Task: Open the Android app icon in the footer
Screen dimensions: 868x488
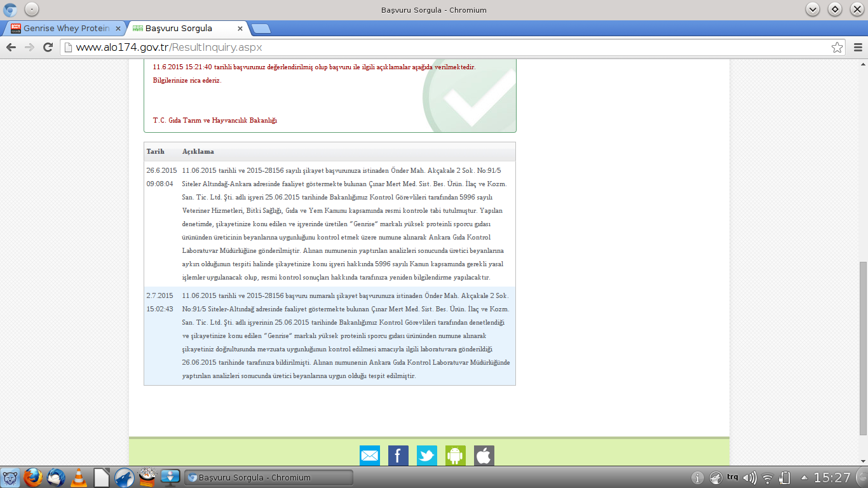Action: click(456, 456)
